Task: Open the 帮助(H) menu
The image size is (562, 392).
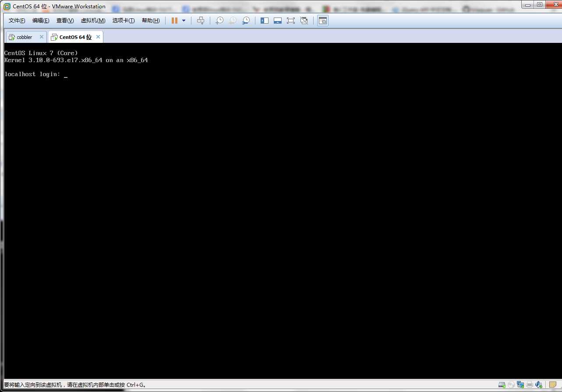Action: click(151, 21)
